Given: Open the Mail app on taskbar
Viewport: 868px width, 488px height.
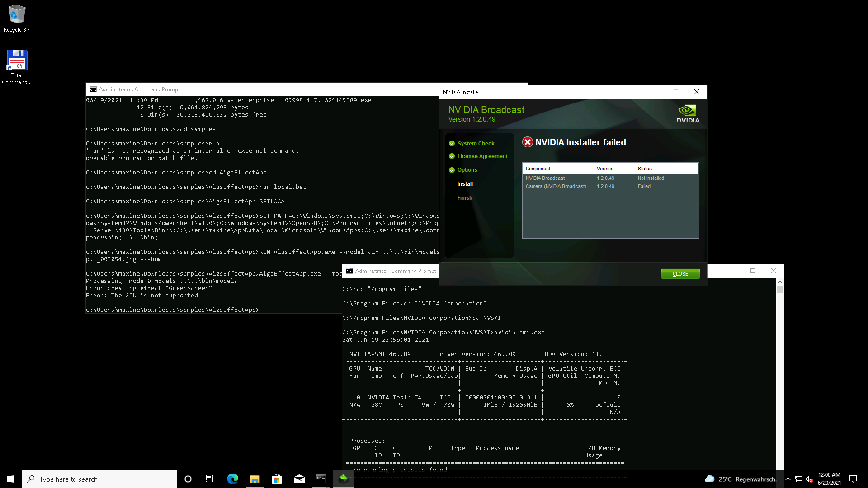Looking at the screenshot, I should tap(299, 479).
